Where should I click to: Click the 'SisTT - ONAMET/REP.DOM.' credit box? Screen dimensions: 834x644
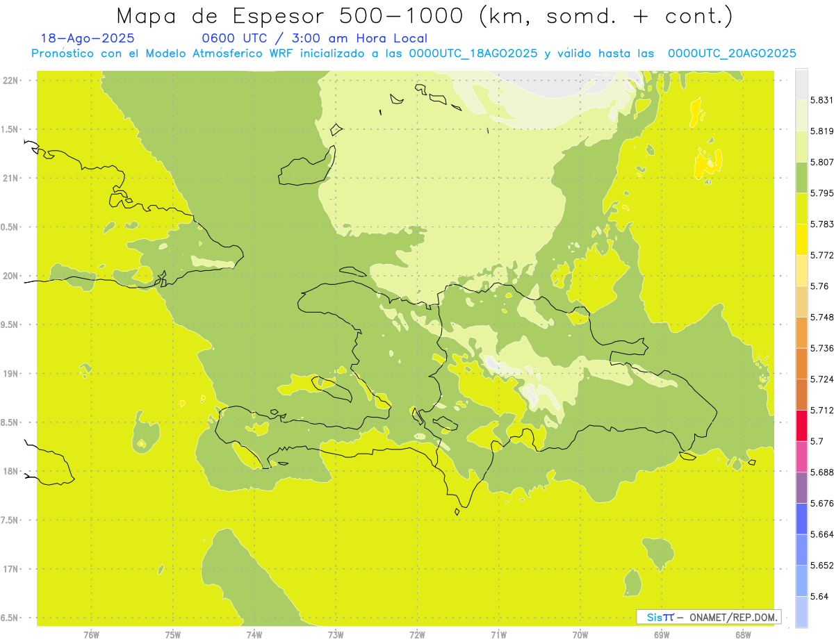point(708,617)
